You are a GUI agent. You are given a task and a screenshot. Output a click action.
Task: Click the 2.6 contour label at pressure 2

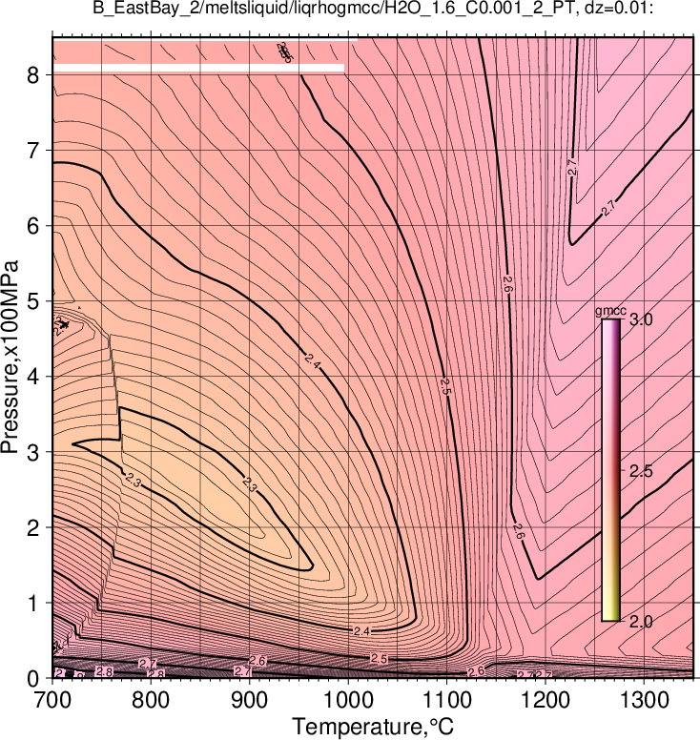point(518,531)
